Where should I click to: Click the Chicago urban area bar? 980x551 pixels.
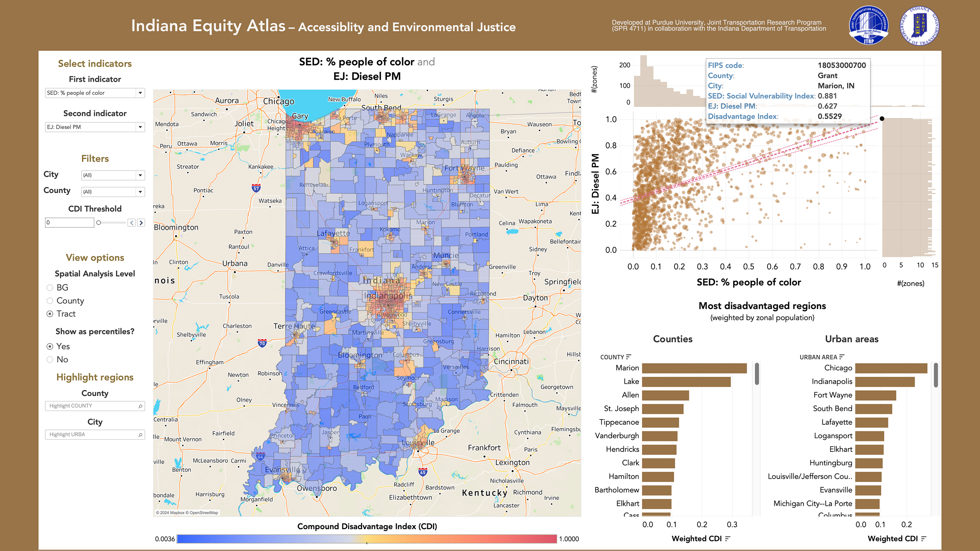tap(891, 368)
